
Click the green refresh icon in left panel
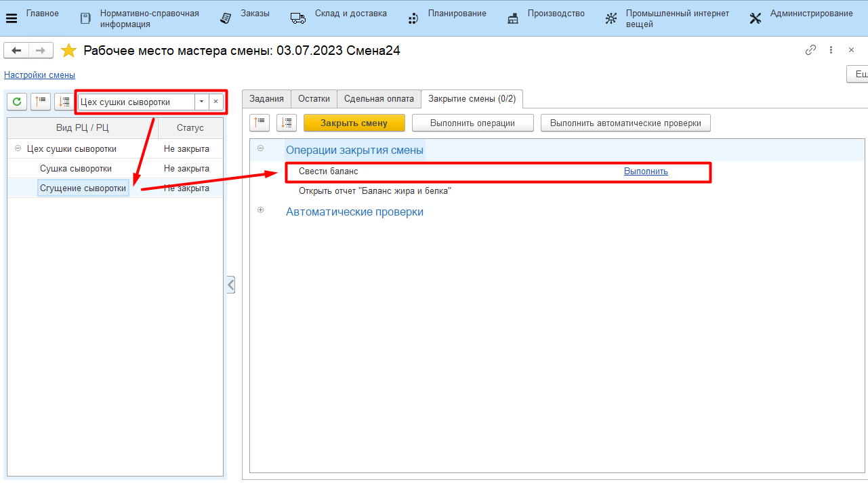[x=17, y=102]
